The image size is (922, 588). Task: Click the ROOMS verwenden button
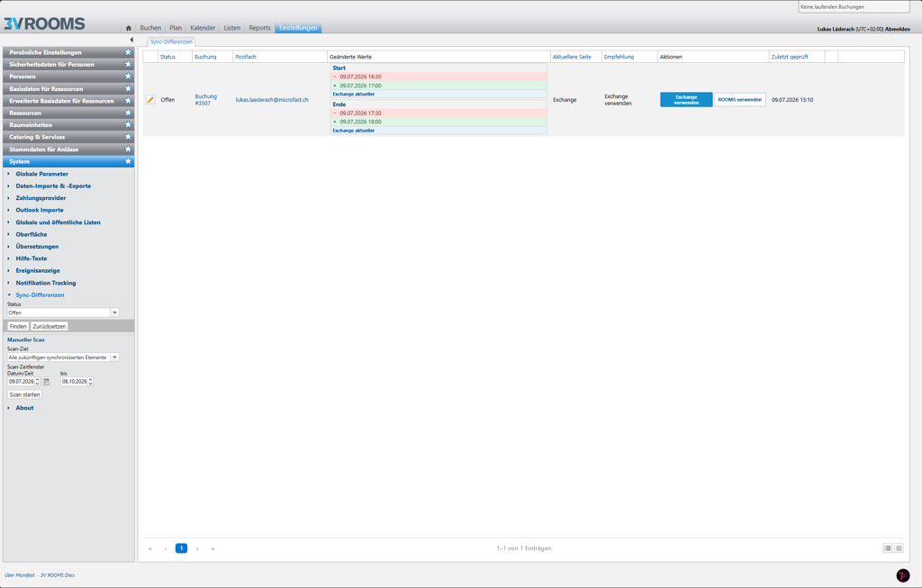[x=740, y=100]
